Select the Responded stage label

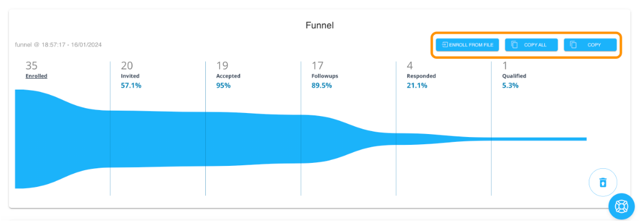421,76
